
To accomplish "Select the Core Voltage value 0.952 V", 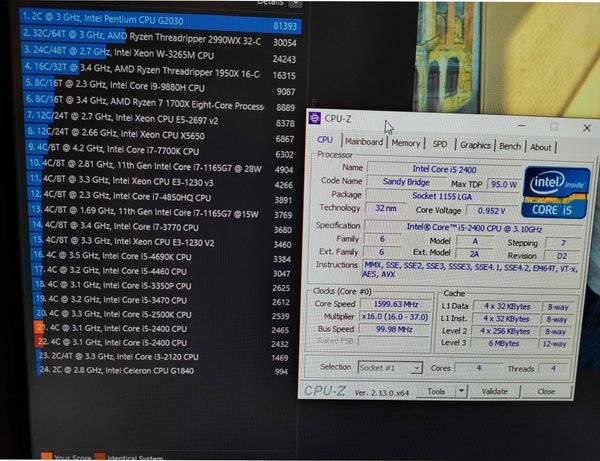I will coord(492,210).
